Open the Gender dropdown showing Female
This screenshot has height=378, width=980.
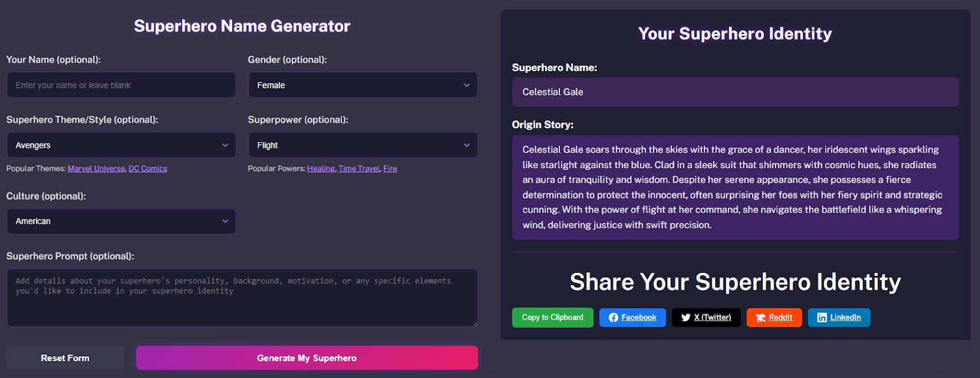point(363,85)
